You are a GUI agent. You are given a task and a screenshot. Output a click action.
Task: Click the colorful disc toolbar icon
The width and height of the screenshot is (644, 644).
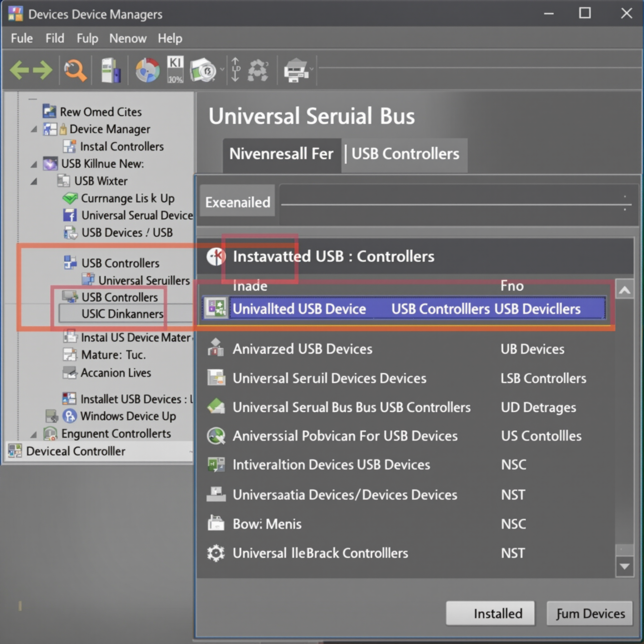[148, 70]
